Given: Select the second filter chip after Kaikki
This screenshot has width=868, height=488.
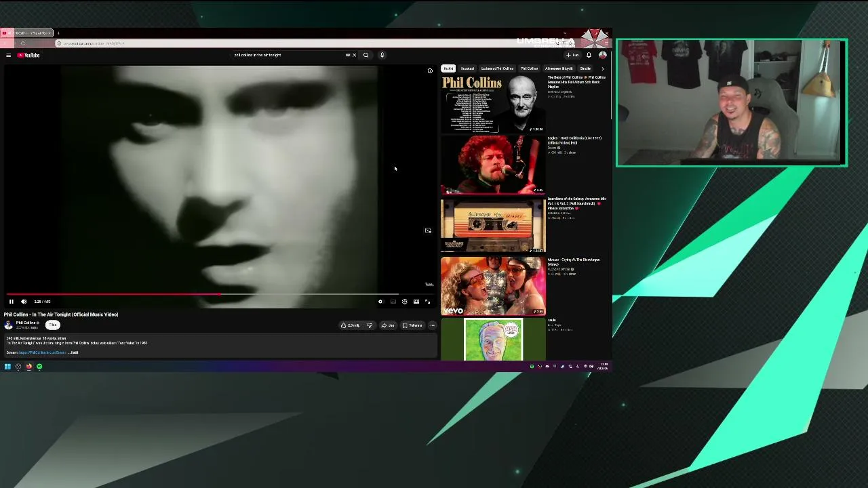Looking at the screenshot, I should point(467,68).
